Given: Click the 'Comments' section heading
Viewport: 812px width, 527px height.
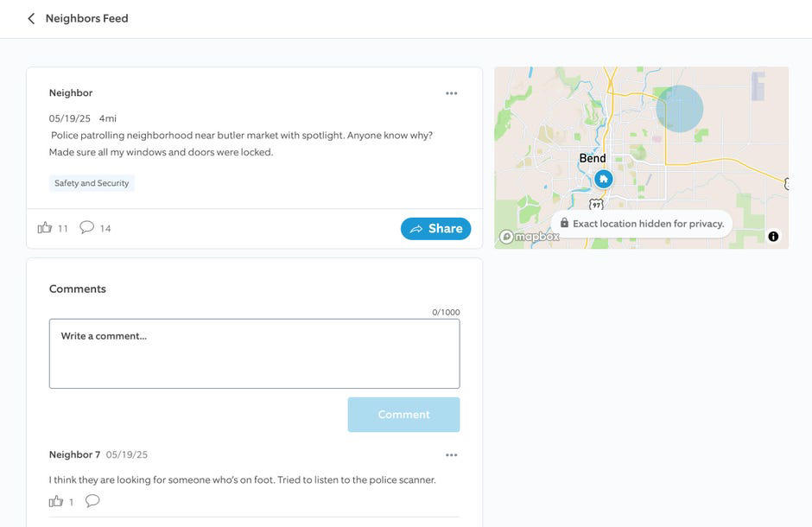Looking at the screenshot, I should [x=78, y=289].
